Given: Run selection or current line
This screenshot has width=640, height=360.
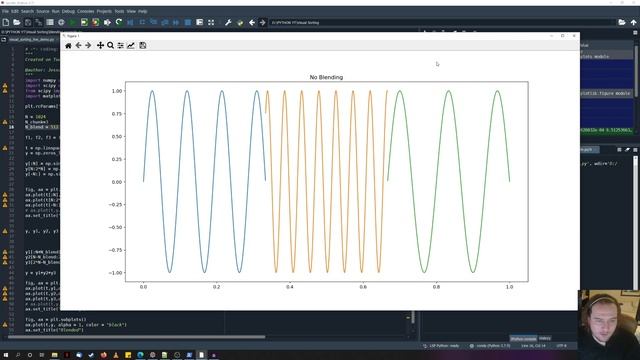Looking at the screenshot, I should pos(107,22).
